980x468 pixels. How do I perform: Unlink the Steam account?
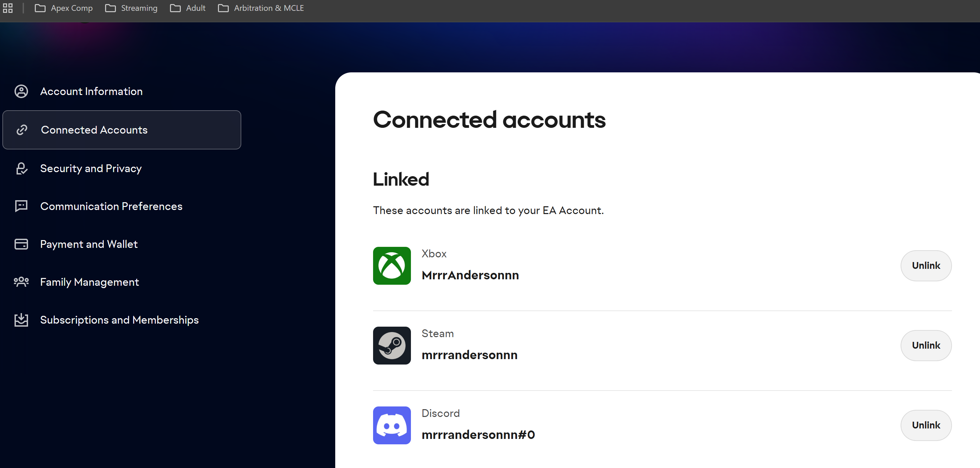(926, 345)
